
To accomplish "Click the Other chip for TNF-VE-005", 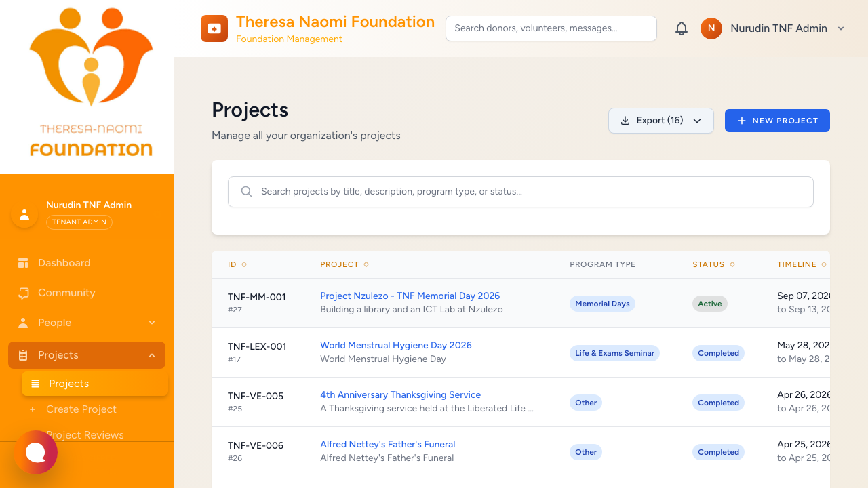I will pyautogui.click(x=586, y=403).
